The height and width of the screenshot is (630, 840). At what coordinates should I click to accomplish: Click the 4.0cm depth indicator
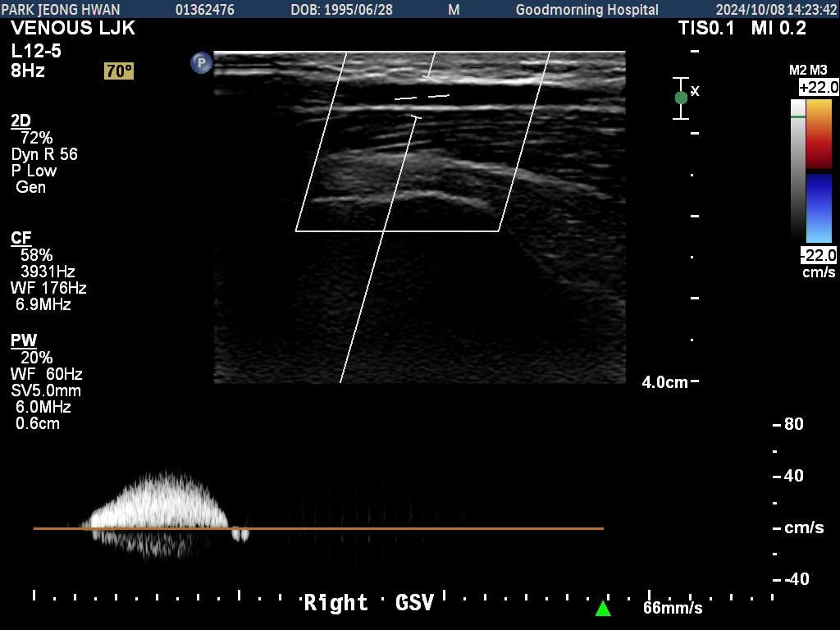pos(664,382)
